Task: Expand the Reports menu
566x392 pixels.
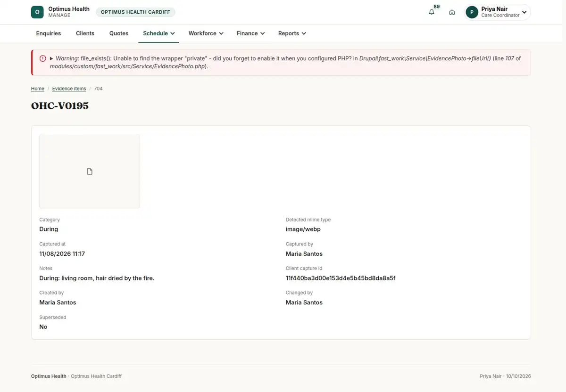Action: 292,33
